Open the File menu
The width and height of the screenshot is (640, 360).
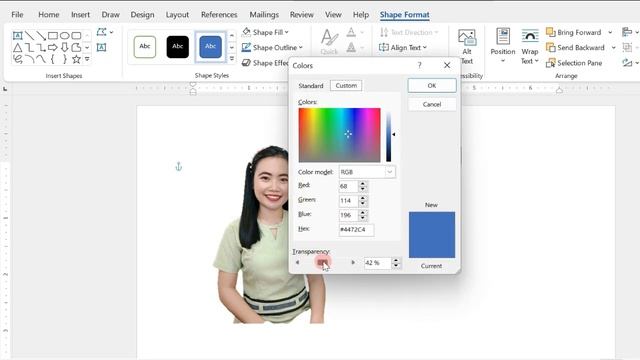tap(17, 15)
